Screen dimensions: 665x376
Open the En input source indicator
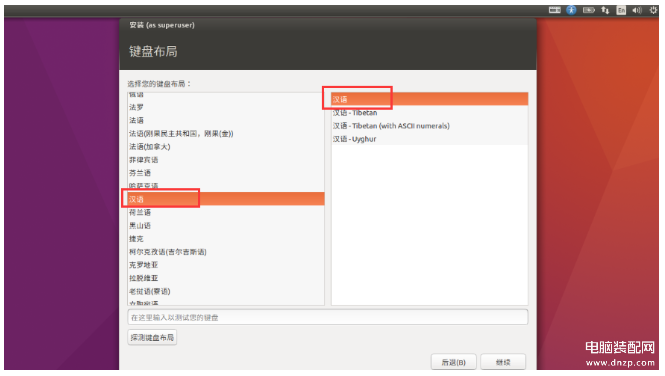(x=621, y=10)
